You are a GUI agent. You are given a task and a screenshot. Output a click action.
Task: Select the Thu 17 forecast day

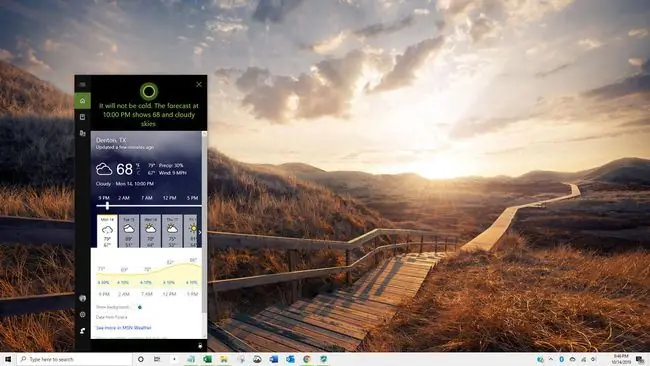point(172,231)
